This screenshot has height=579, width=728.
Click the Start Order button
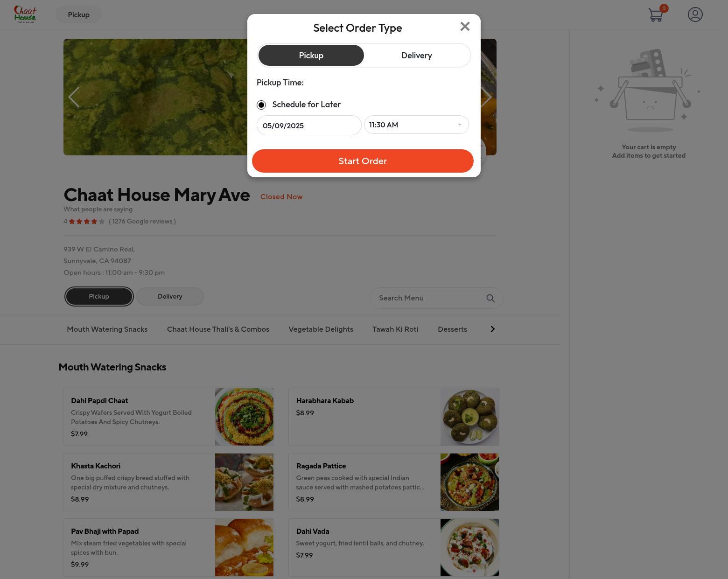[363, 161]
